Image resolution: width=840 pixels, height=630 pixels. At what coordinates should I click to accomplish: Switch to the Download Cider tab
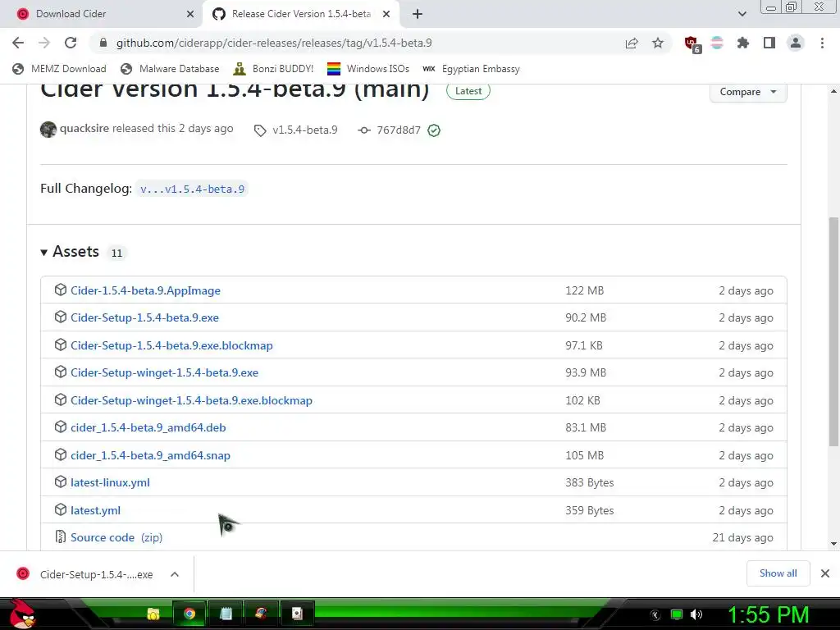[101, 14]
